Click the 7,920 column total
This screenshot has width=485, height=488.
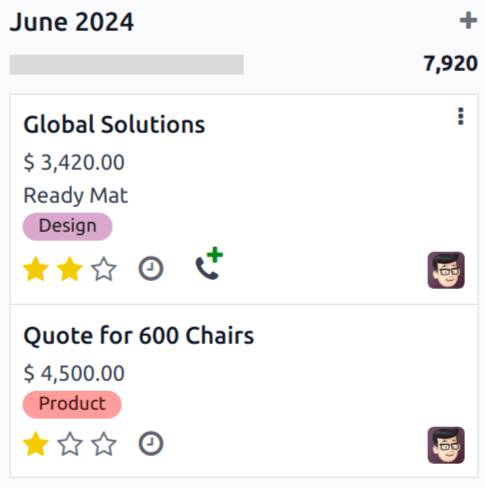(451, 64)
